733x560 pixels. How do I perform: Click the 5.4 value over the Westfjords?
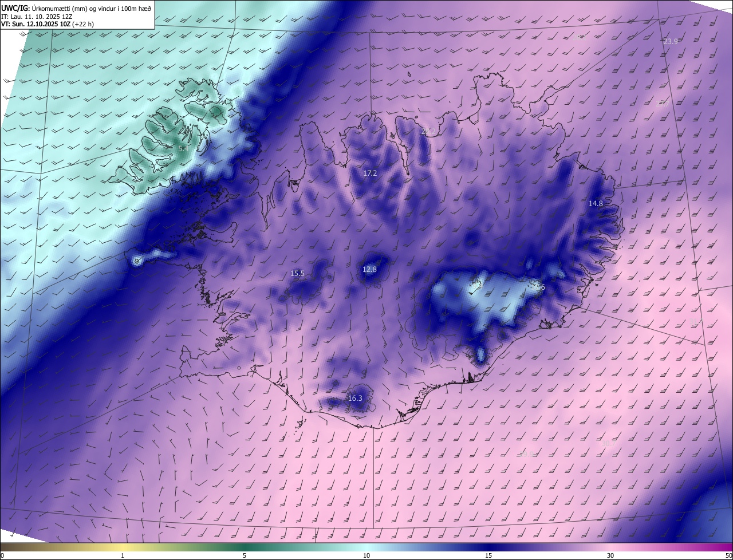[183, 149]
